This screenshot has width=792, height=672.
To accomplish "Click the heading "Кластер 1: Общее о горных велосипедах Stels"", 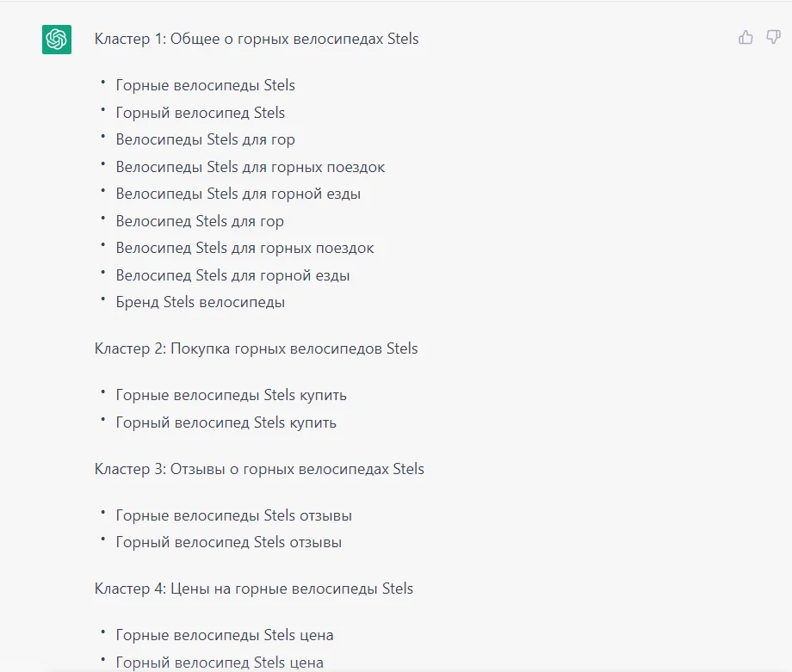I will [257, 39].
